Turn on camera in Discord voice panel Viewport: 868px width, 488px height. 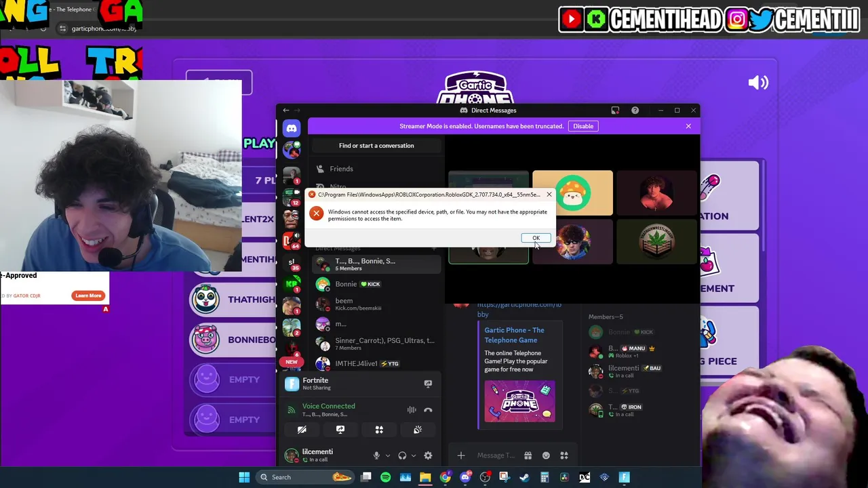click(x=302, y=430)
